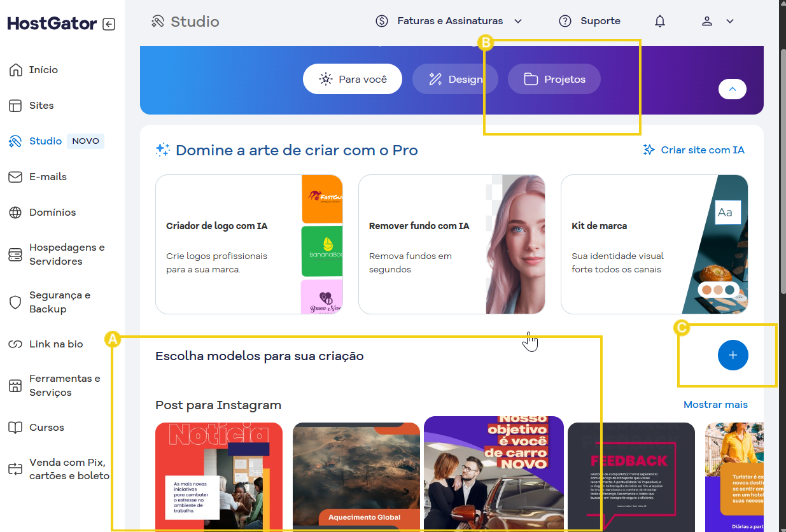Click the Ferramentas e Serviços store icon

(x=15, y=386)
